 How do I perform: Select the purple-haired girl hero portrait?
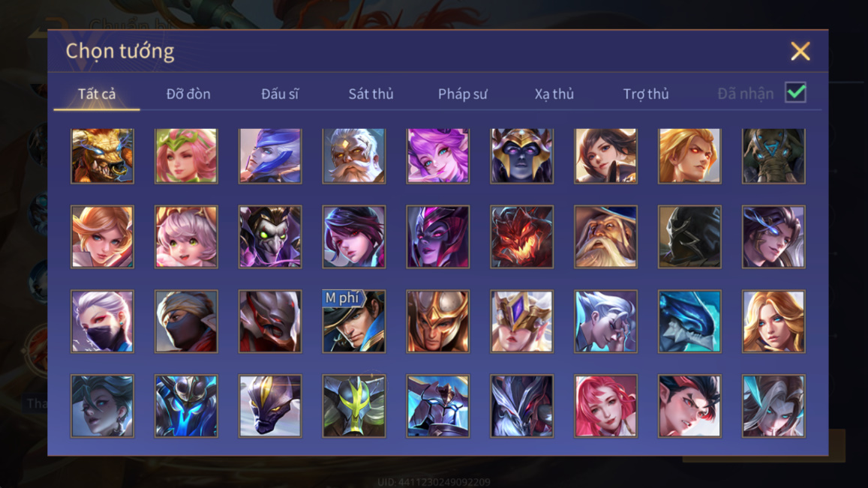(x=438, y=156)
